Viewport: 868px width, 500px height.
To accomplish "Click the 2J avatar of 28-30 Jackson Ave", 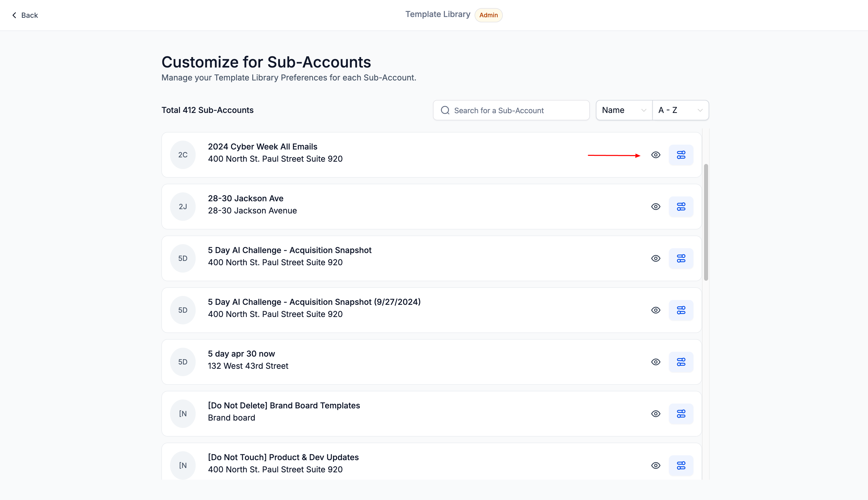I will (183, 207).
